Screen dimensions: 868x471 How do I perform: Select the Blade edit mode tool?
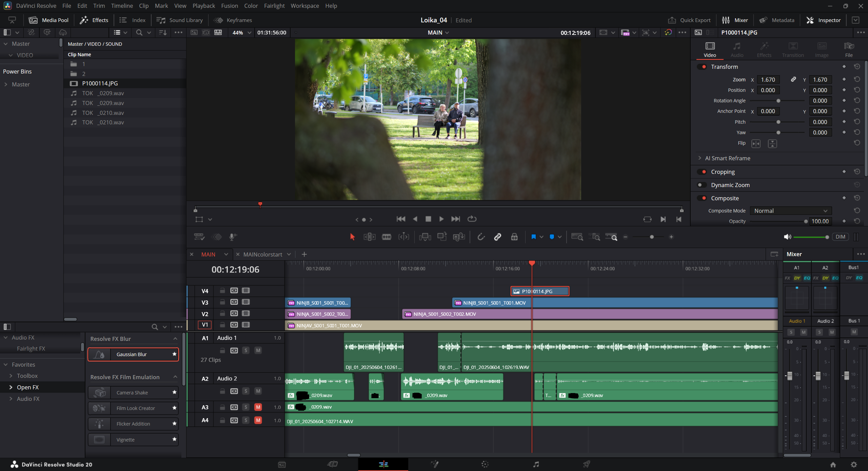pyautogui.click(x=386, y=237)
